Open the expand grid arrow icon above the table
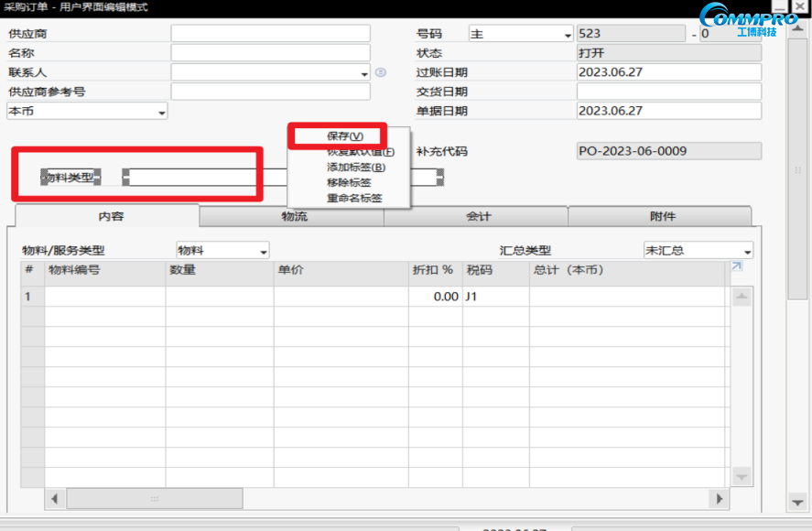The height and width of the screenshot is (531, 812). pyautogui.click(x=736, y=264)
